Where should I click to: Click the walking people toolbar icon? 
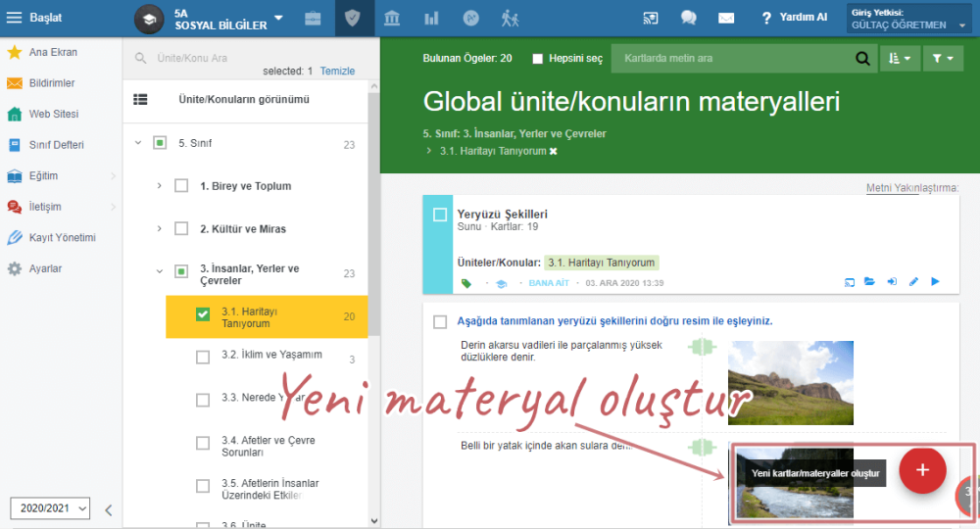tap(510, 19)
